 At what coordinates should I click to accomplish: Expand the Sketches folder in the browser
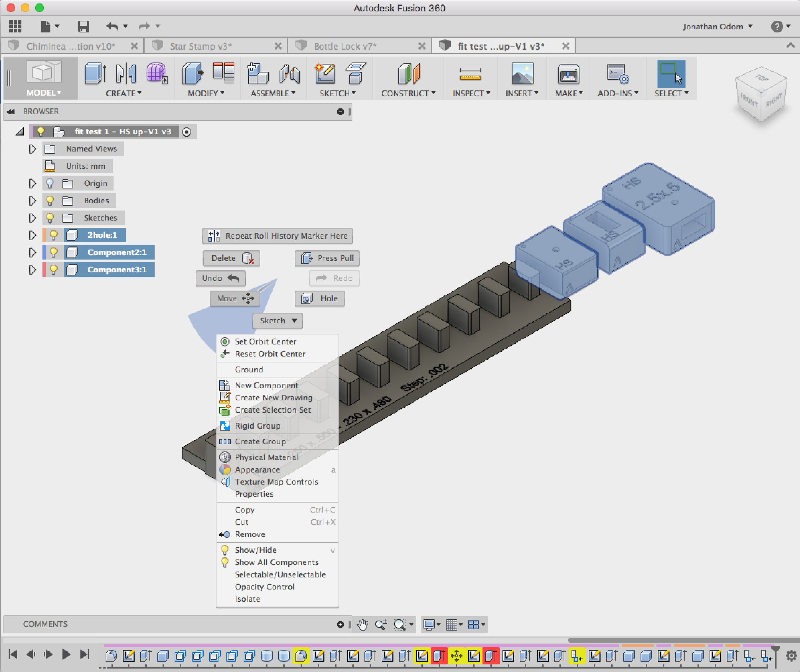[x=32, y=218]
